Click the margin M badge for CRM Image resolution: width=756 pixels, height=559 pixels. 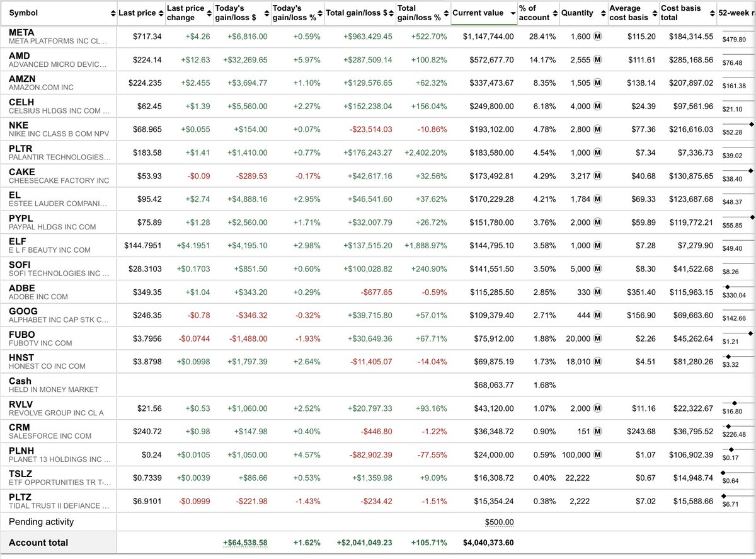tap(598, 431)
